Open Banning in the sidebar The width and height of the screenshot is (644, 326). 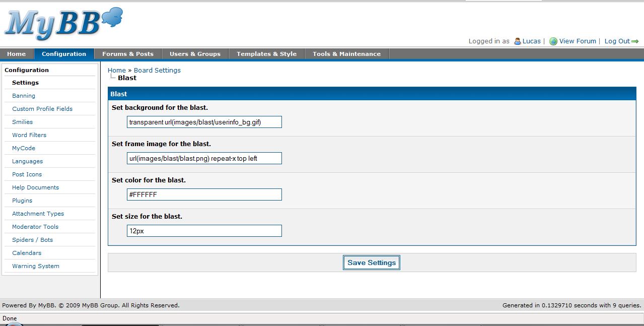pyautogui.click(x=24, y=96)
